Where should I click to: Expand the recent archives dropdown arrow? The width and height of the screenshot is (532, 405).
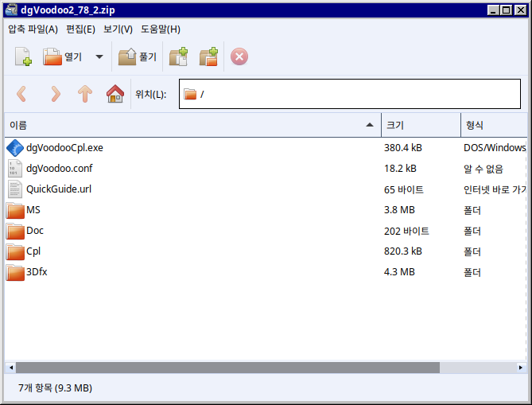(x=99, y=56)
